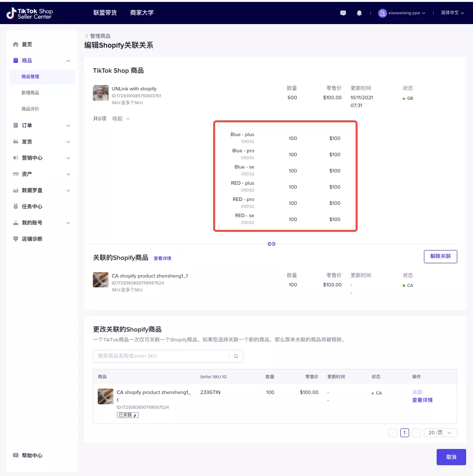
Task: Open 联盟带货 in the top navigation
Action: tap(105, 13)
